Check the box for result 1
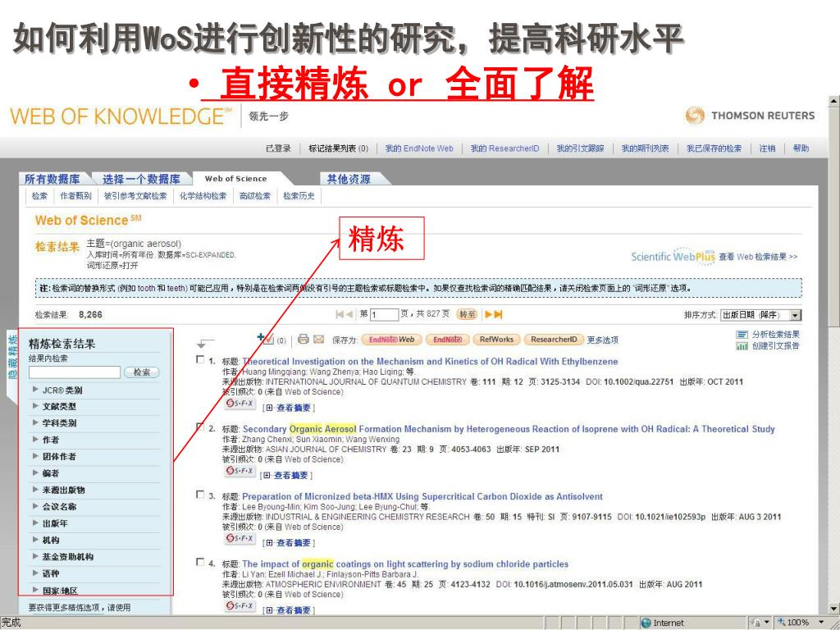This screenshot has height=630, width=840. (x=200, y=360)
